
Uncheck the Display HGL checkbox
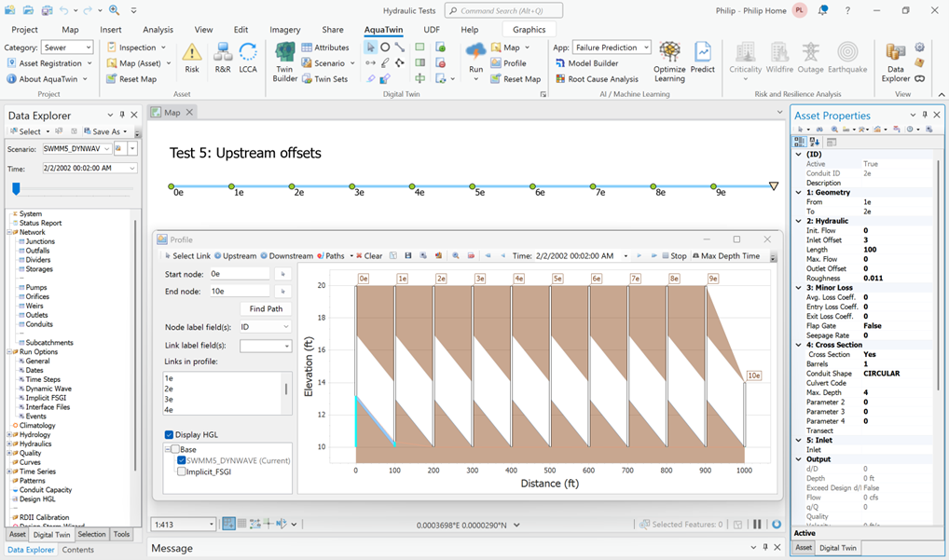pyautogui.click(x=169, y=434)
